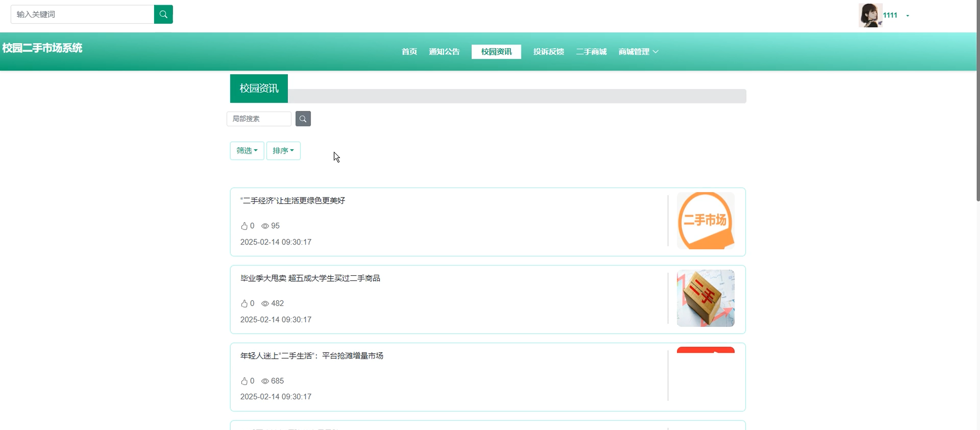Click the 局部搜索 local search input field
The width and height of the screenshot is (980, 430).
[x=259, y=119]
